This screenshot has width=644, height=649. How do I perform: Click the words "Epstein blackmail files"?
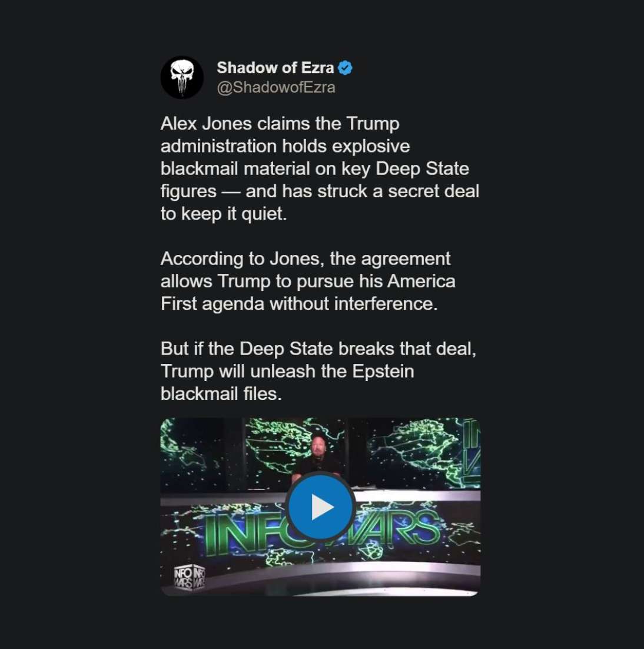tap(287, 383)
